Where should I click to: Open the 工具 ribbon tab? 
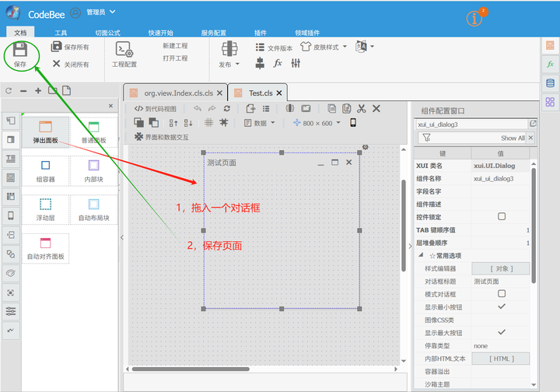pos(61,33)
